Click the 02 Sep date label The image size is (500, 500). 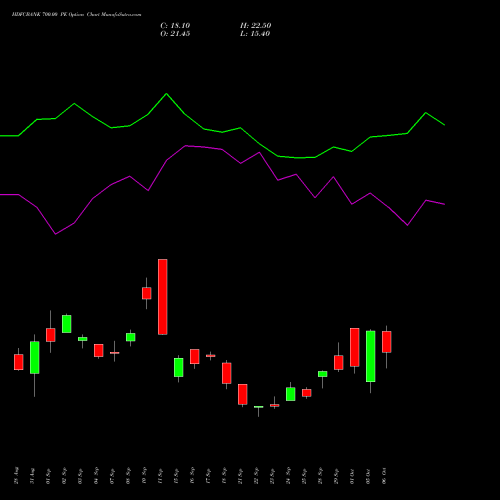click(65, 476)
